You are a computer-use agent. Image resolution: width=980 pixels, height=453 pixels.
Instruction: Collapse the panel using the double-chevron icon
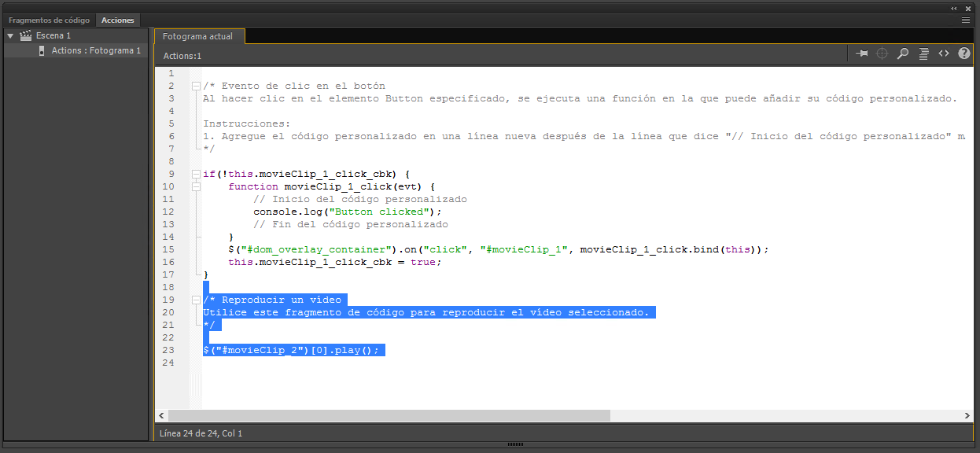pyautogui.click(x=953, y=8)
